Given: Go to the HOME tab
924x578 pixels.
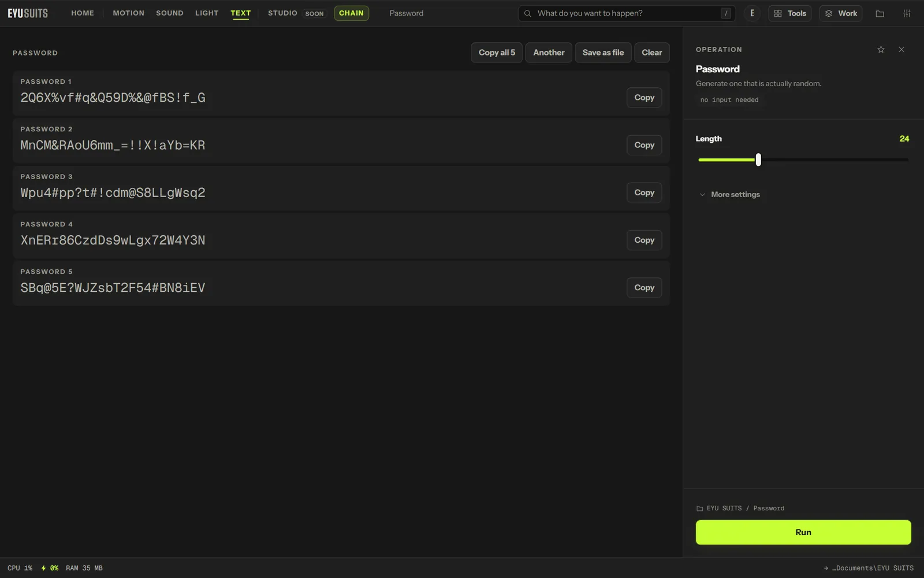Looking at the screenshot, I should (83, 13).
